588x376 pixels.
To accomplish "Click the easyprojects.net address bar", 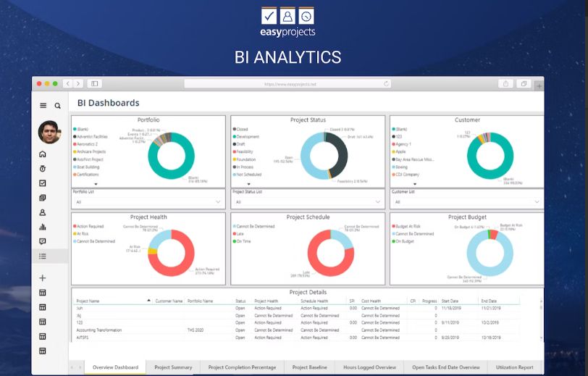I will 287,84.
